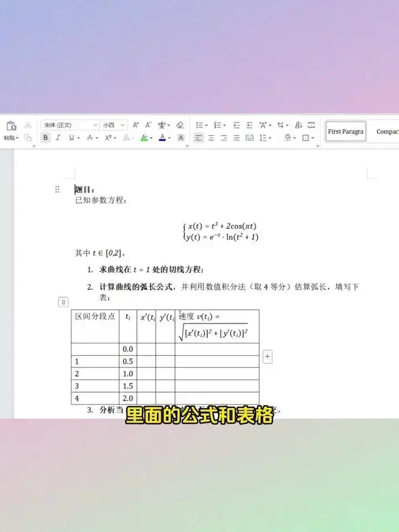The image size is (399, 532).
Task: Toggle Underline formatting
Action: (71, 138)
